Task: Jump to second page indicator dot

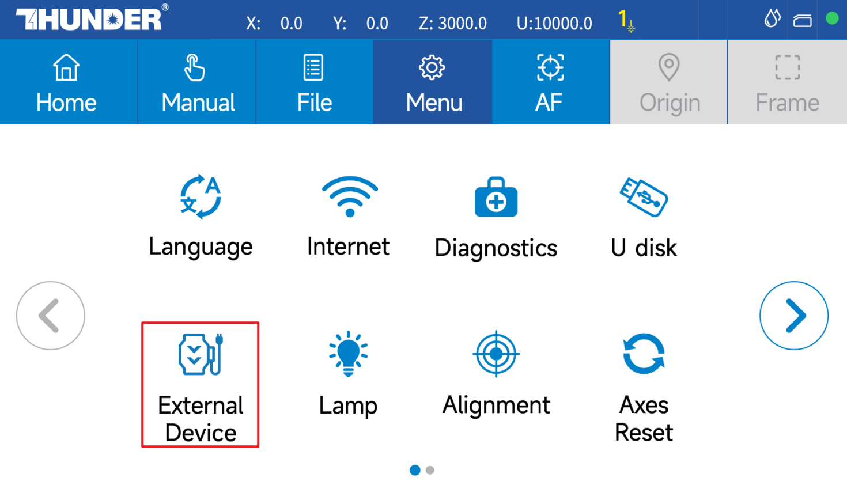Action: 430,470
